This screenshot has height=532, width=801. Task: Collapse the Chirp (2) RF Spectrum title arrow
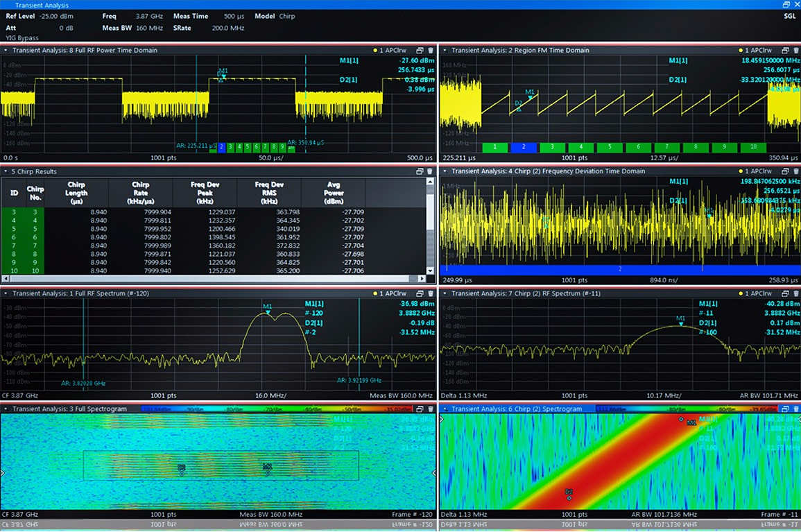point(445,293)
